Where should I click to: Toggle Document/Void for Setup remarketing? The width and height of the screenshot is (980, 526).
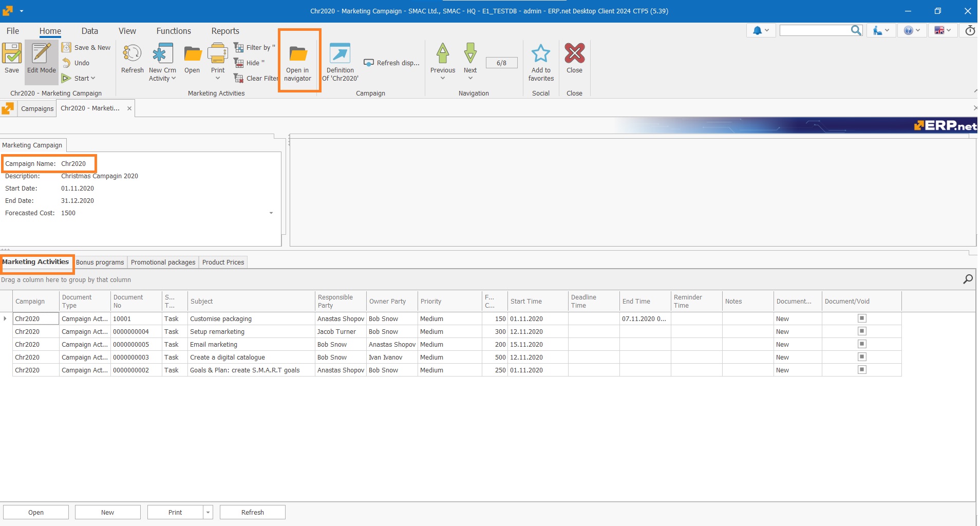click(x=862, y=331)
